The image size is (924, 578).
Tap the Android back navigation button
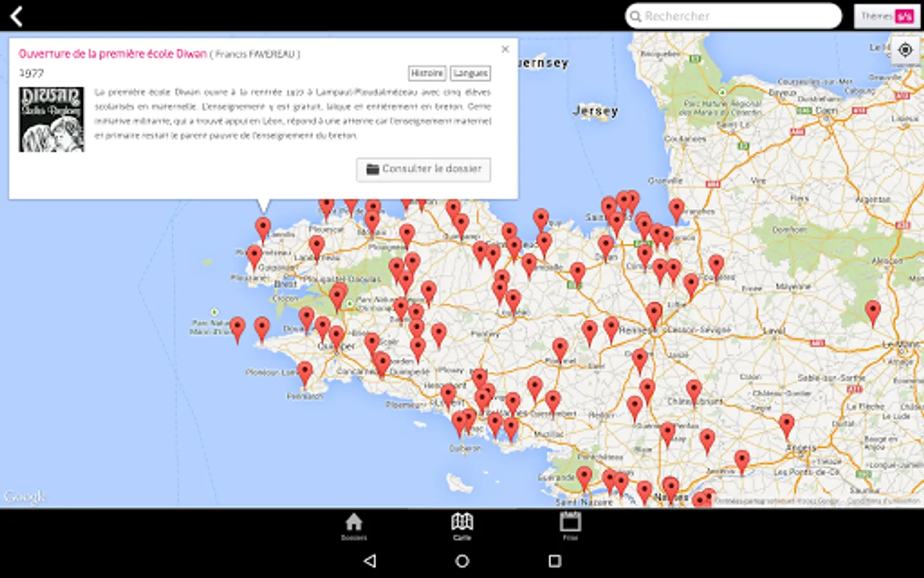(370, 561)
